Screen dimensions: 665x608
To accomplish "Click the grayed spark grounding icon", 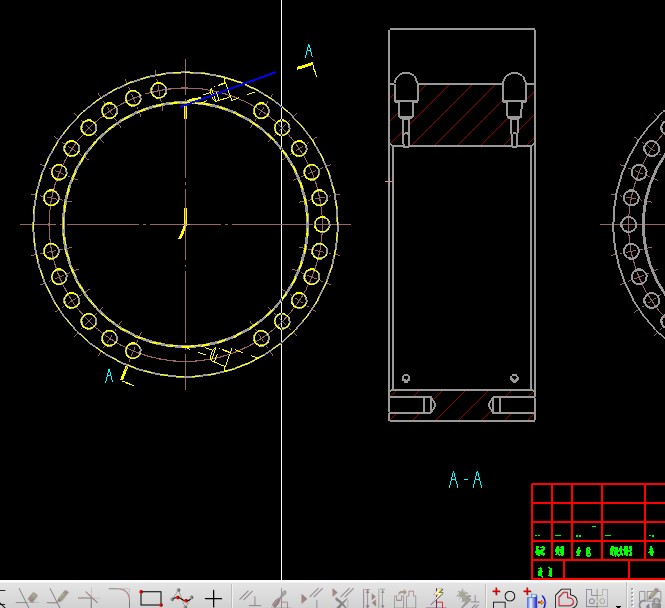I will (x=467, y=598).
